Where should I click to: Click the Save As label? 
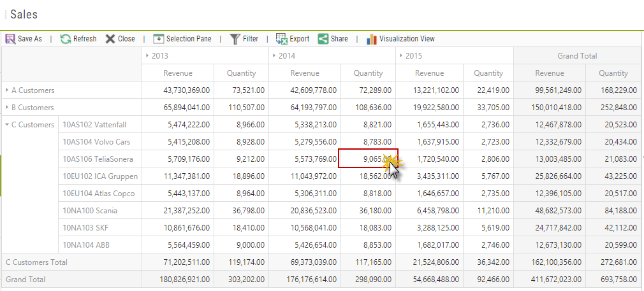click(x=30, y=39)
